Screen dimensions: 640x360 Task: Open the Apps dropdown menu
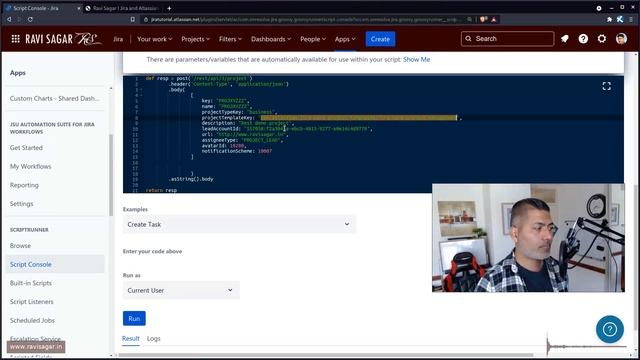point(345,39)
